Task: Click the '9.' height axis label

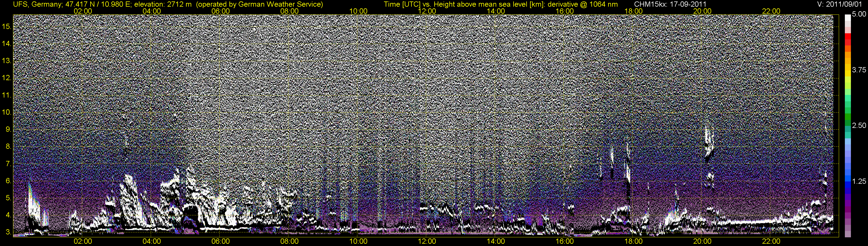Action: click(x=9, y=129)
